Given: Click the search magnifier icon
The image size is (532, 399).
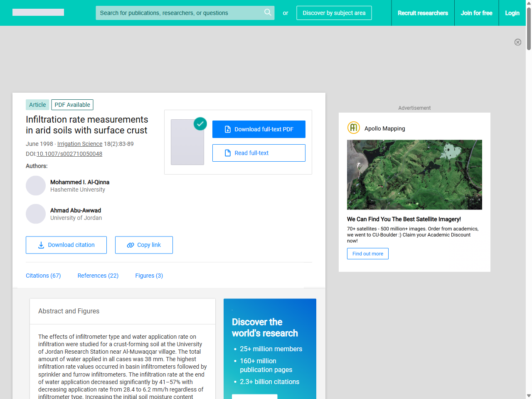Looking at the screenshot, I should [x=268, y=12].
